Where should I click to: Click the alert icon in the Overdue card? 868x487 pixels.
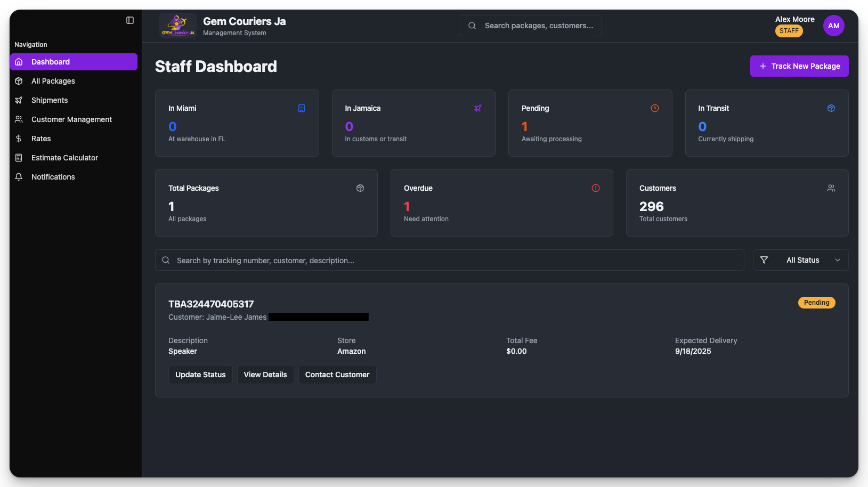pos(596,188)
